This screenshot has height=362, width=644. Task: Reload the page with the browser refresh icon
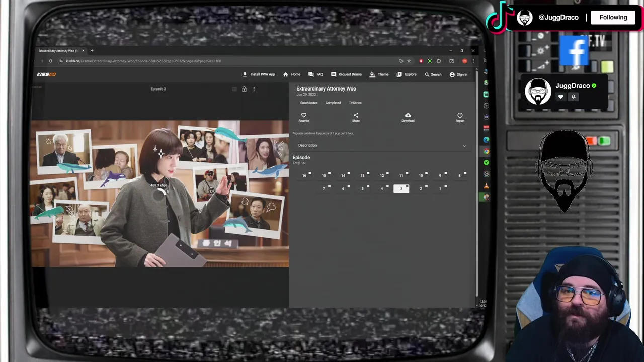pos(50,61)
